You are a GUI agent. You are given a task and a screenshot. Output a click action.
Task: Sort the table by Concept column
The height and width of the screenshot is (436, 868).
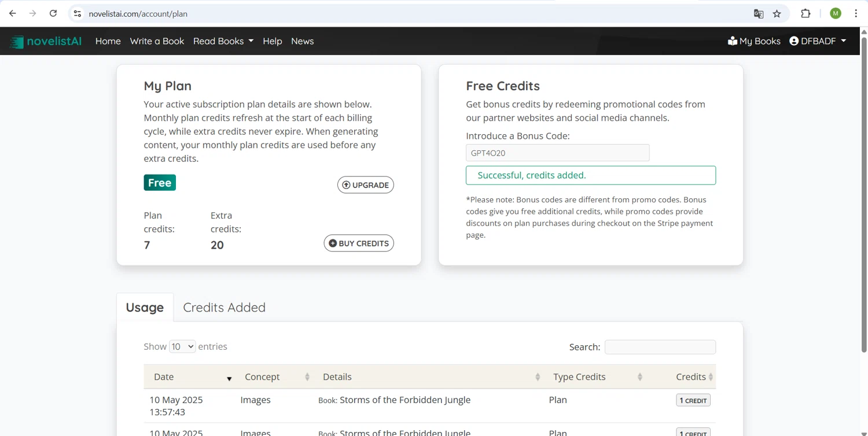point(274,377)
